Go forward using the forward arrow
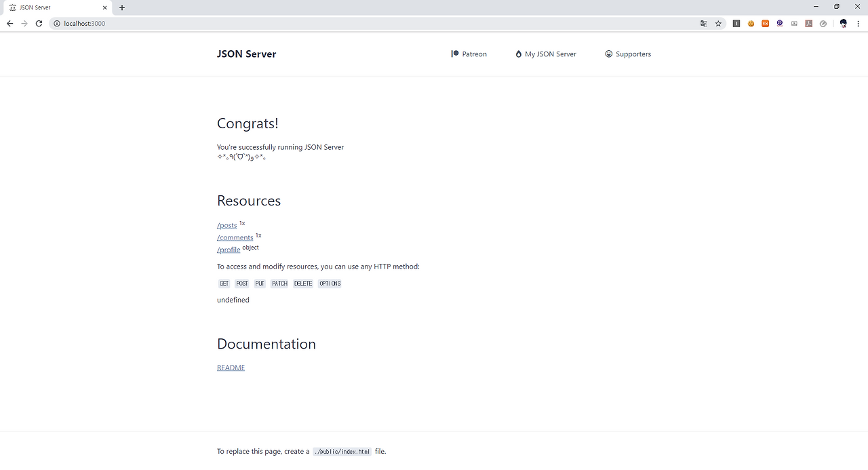Screen dimensions: 868x470 click(x=24, y=23)
